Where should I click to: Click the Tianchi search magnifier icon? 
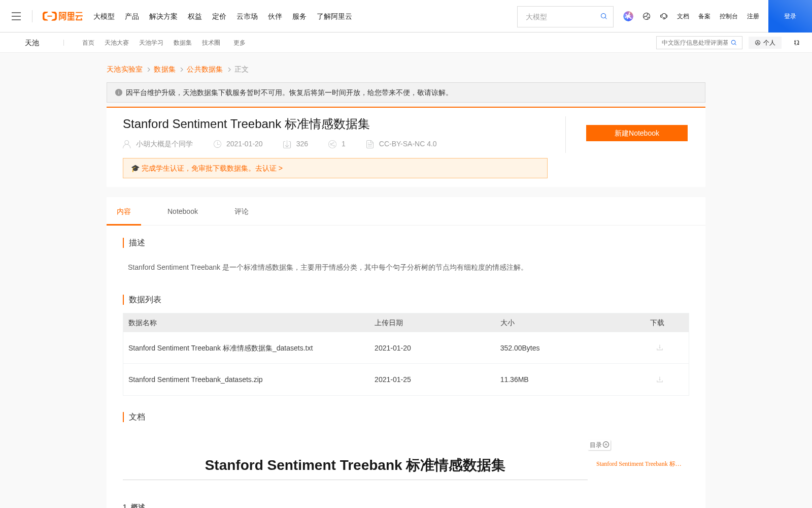[734, 43]
